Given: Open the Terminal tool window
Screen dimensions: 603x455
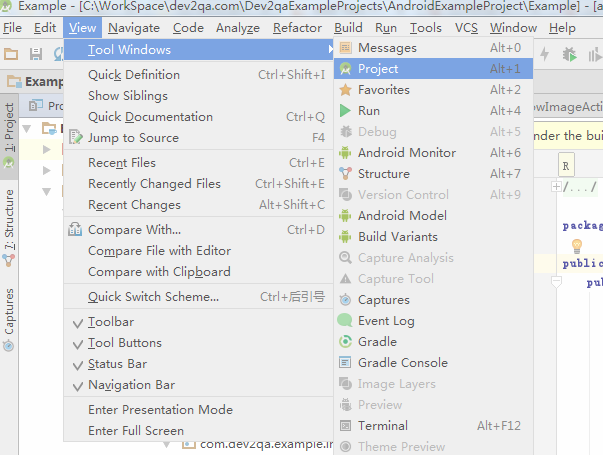Looking at the screenshot, I should click(x=382, y=426).
